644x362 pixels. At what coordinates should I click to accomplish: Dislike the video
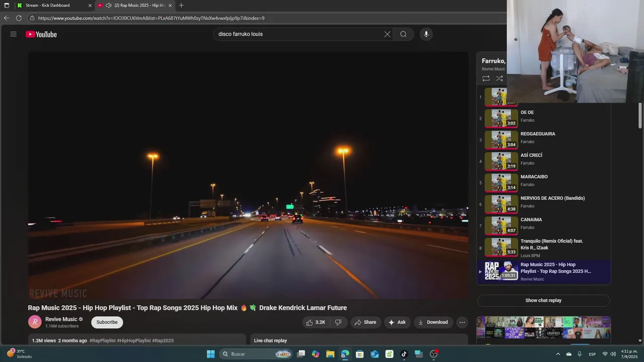click(338, 322)
